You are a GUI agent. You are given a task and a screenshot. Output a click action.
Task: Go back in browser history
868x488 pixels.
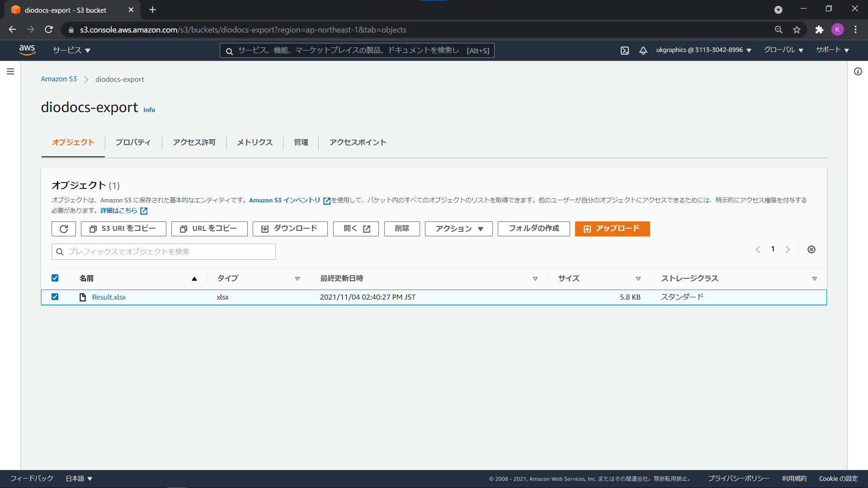pos(12,30)
